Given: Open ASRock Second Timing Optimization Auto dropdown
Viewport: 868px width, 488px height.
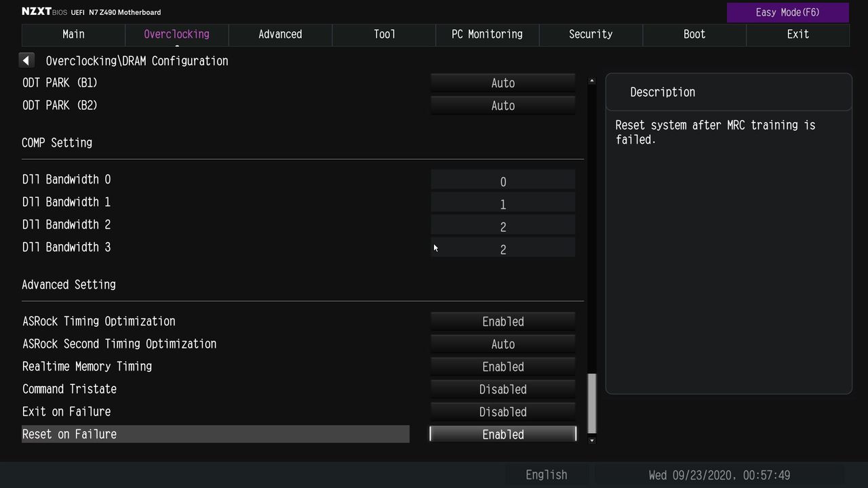Looking at the screenshot, I should (x=503, y=344).
